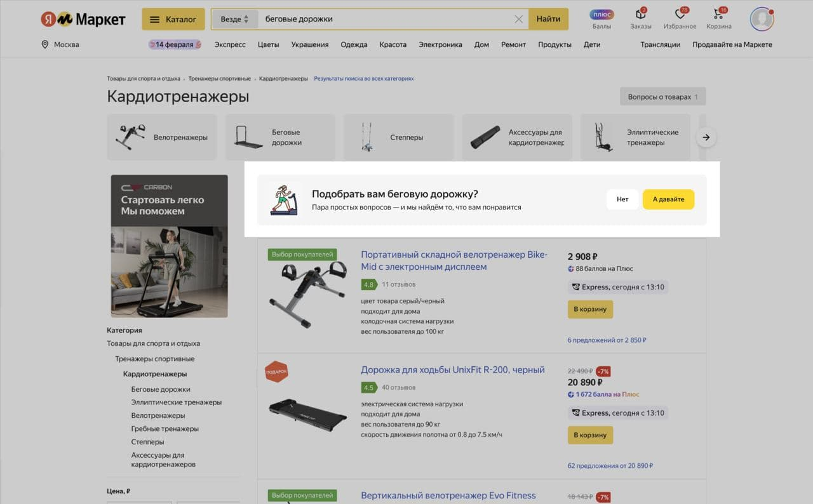Click the user profile avatar

point(762,19)
